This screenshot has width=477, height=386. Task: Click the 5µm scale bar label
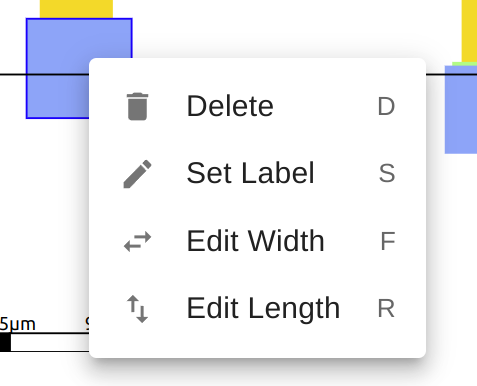(x=18, y=324)
